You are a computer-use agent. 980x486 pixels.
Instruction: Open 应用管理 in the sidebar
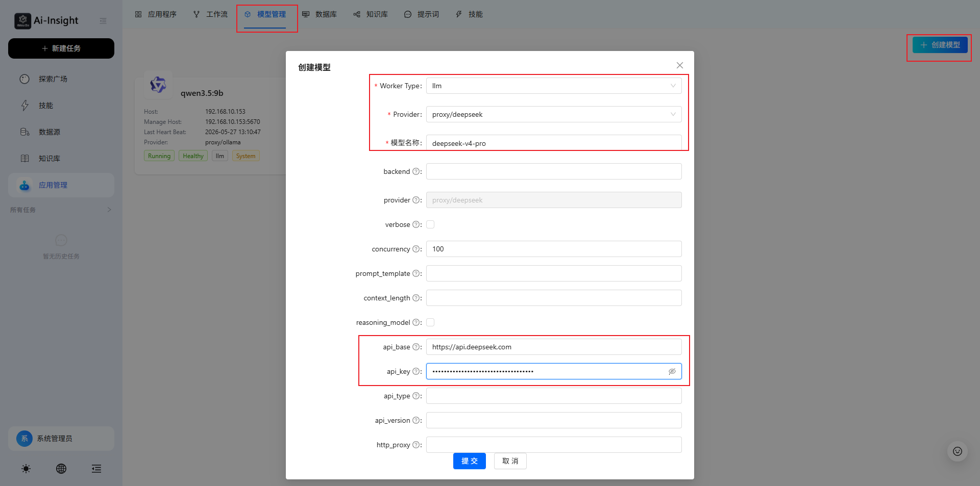pyautogui.click(x=61, y=185)
